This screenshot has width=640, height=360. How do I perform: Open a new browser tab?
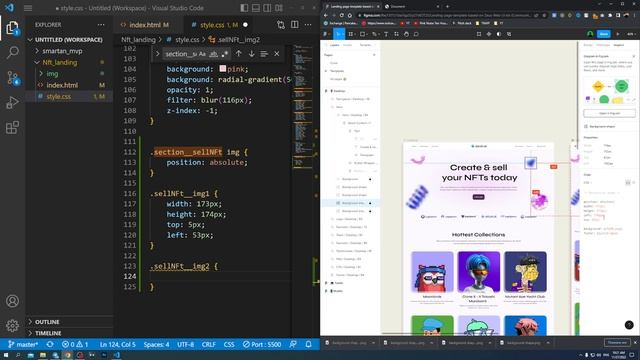pyautogui.click(x=447, y=6)
